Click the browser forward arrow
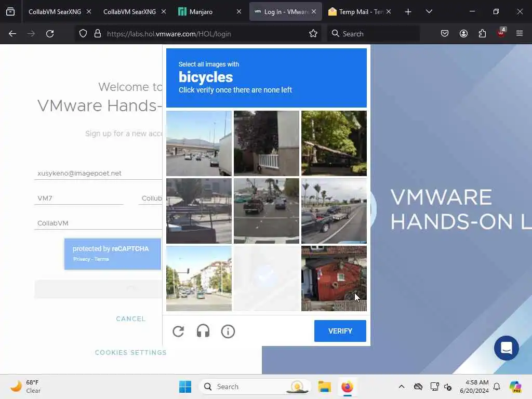The width and height of the screenshot is (532, 399). pos(31,34)
